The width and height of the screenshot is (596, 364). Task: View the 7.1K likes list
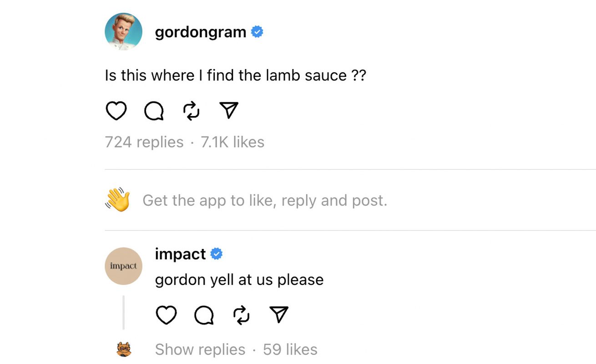point(232,142)
